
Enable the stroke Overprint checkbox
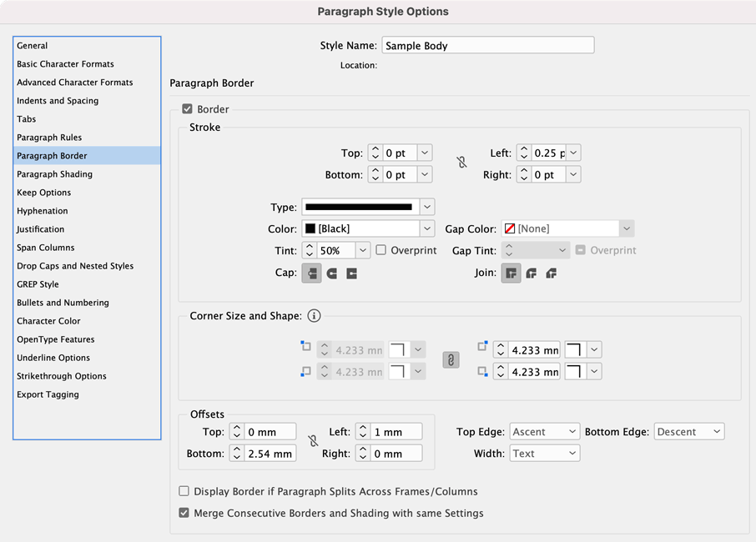381,250
